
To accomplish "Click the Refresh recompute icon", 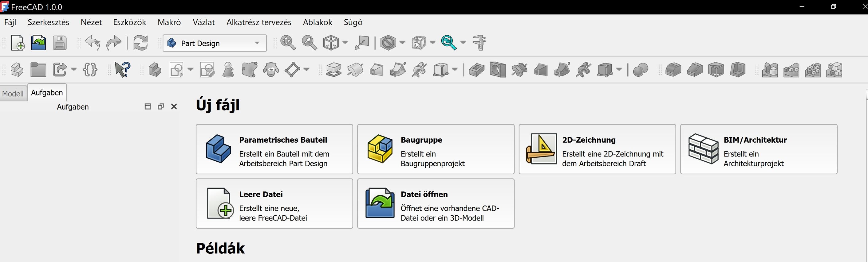I will pos(140,43).
